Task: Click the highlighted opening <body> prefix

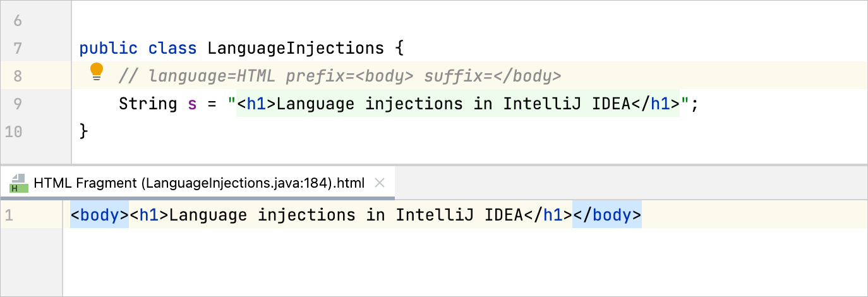Action: [x=99, y=215]
